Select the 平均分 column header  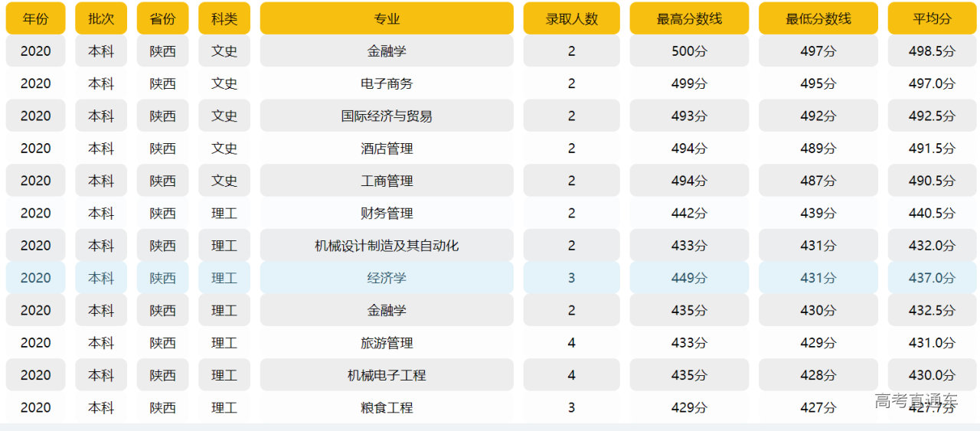click(x=932, y=18)
